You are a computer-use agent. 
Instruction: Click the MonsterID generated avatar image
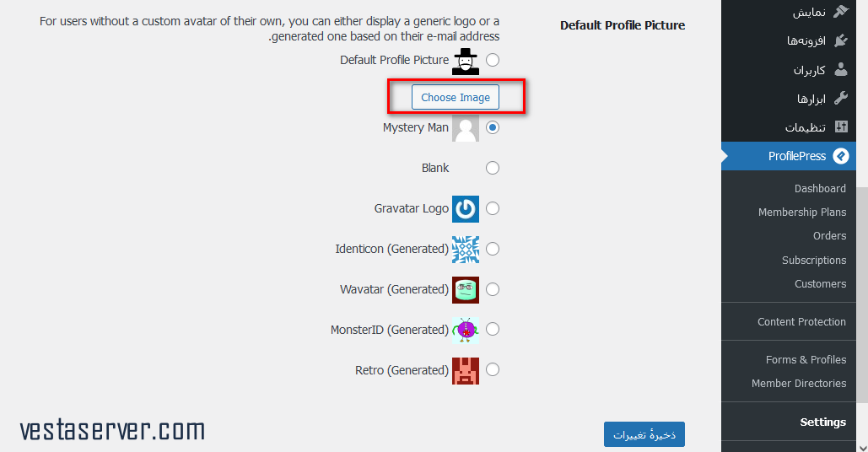tap(466, 330)
